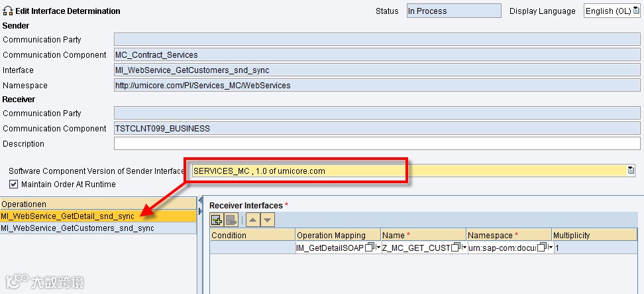The width and height of the screenshot is (644, 294).
Task: Select MI_WebService_GetDetail_snd_sync operation
Action: 98,216
